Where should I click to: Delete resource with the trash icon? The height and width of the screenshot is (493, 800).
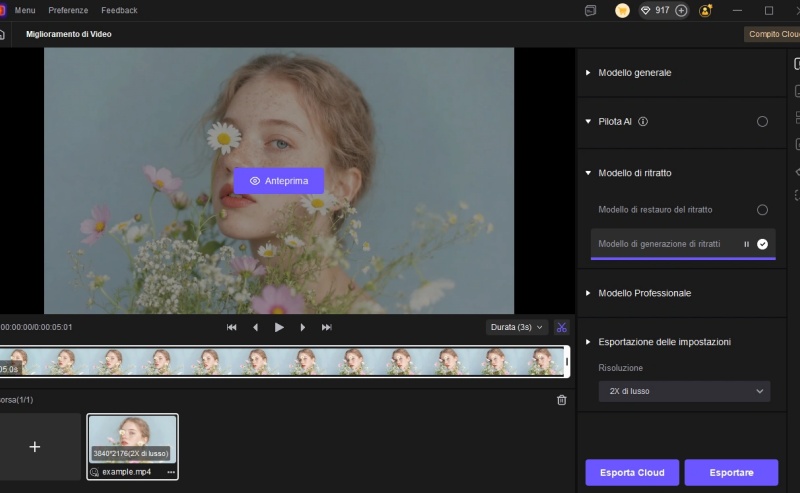click(x=561, y=400)
